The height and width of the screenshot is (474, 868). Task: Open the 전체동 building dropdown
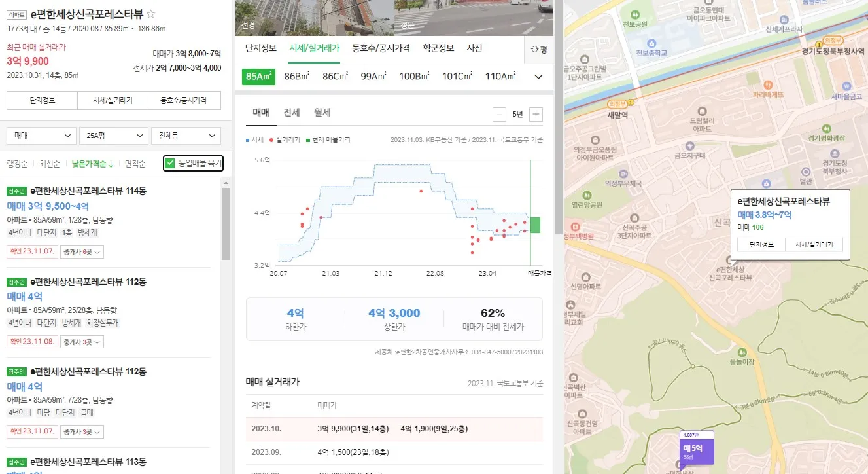coord(186,136)
